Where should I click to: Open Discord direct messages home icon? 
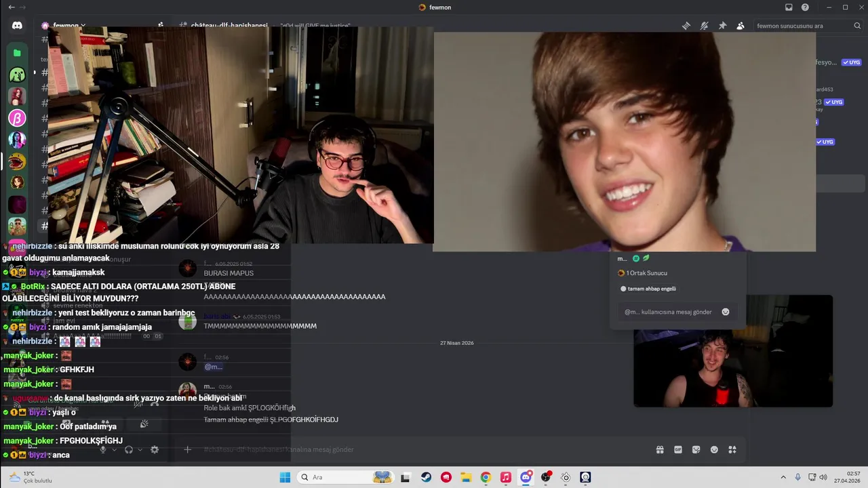17,26
